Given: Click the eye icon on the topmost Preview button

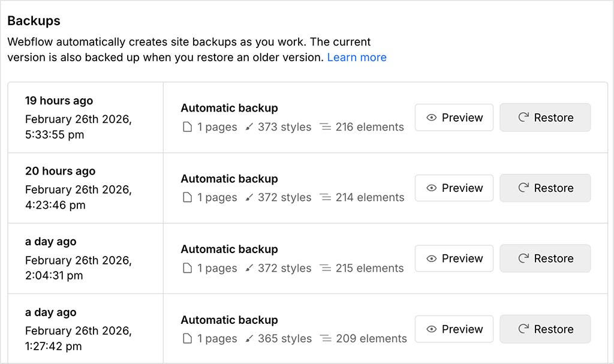Looking at the screenshot, I should click(432, 118).
